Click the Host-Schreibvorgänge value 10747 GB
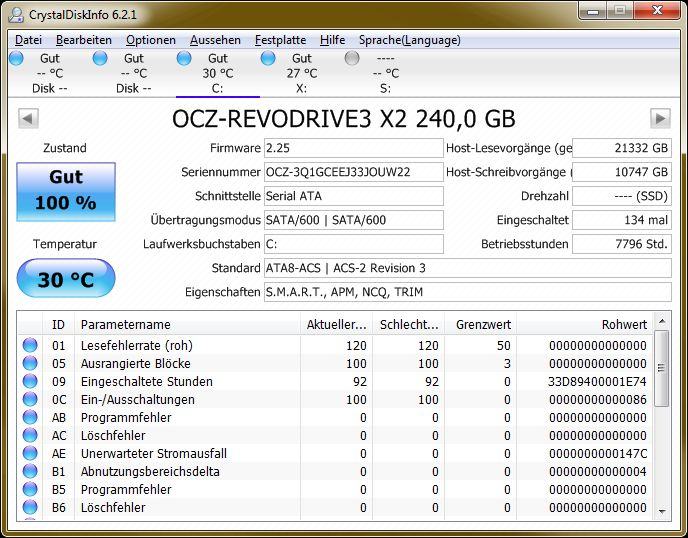Screen dimensions: 688x538 click(621, 172)
